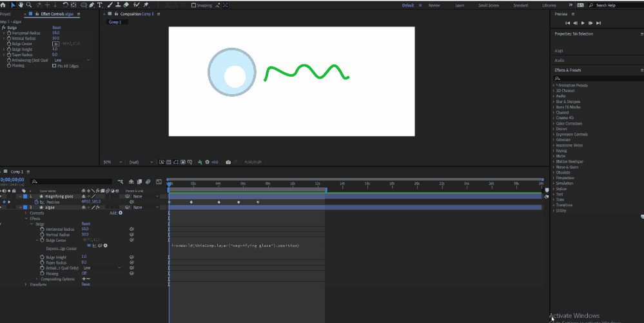Image resolution: width=644 pixels, height=323 pixels.
Task: Click the work area end handle in timeline
Action: (326, 190)
